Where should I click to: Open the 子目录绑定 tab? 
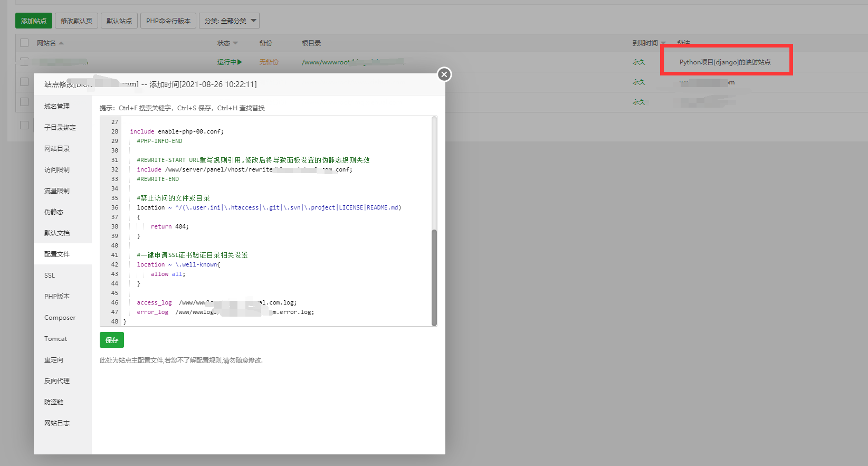tap(63, 127)
